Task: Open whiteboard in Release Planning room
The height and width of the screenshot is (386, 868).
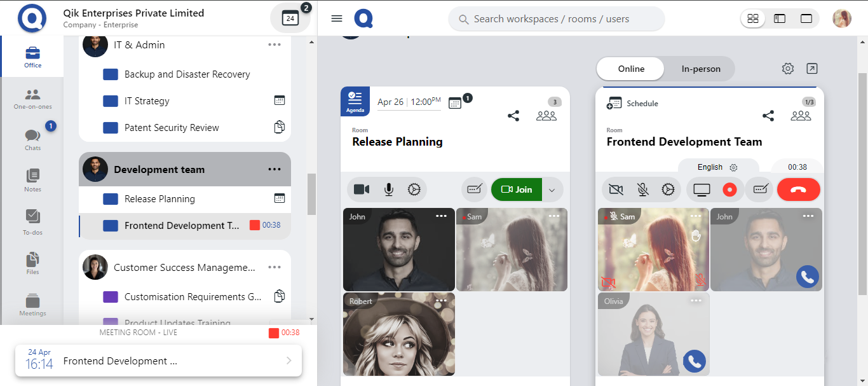Action: pyautogui.click(x=475, y=190)
